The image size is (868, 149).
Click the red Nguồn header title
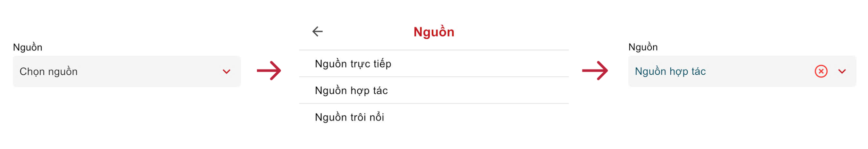pyautogui.click(x=433, y=32)
